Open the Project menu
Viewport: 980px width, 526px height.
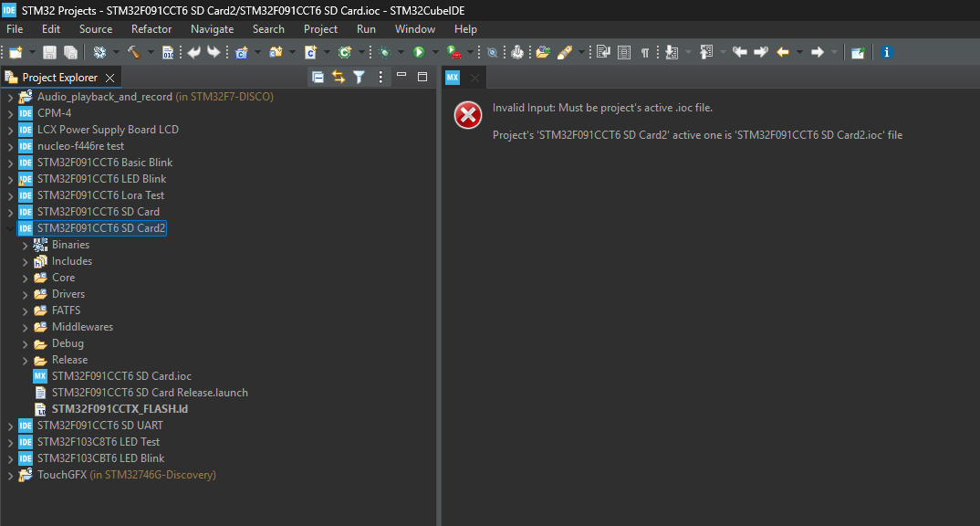pos(320,29)
